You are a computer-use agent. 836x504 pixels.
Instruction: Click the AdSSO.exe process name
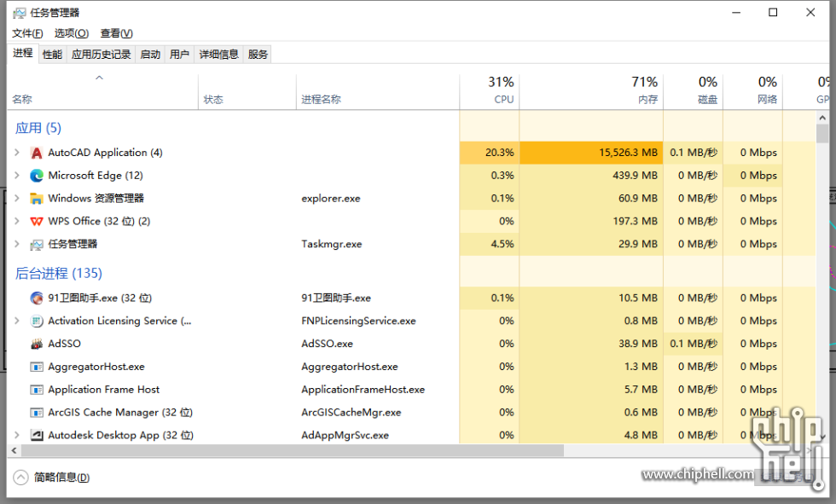327,344
